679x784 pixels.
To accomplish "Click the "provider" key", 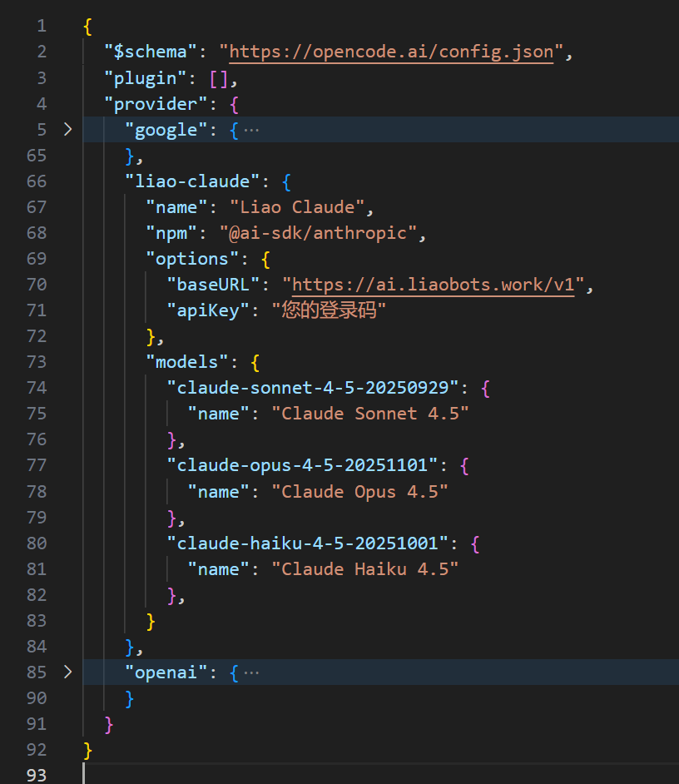I will (156, 104).
